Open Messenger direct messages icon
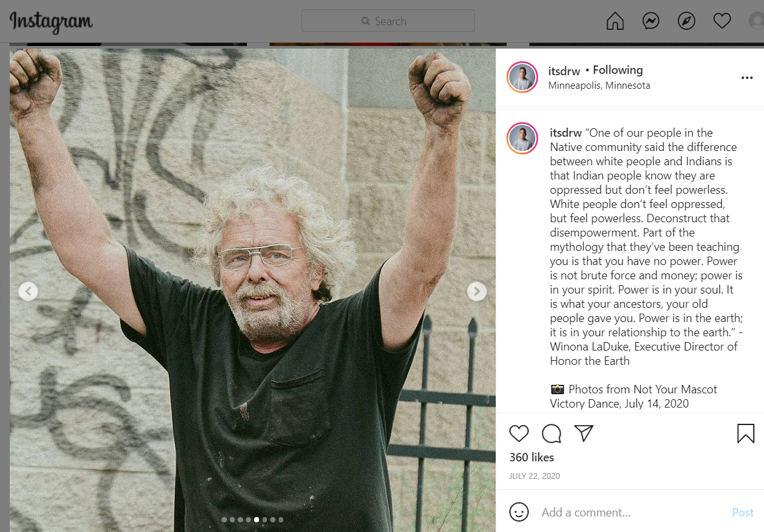 (651, 21)
